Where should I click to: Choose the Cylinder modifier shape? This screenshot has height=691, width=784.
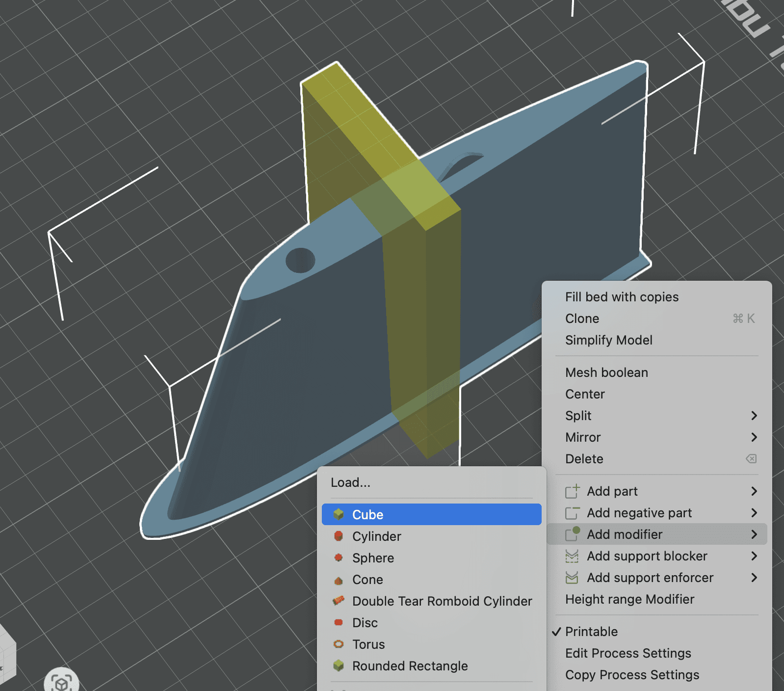pyautogui.click(x=431, y=536)
